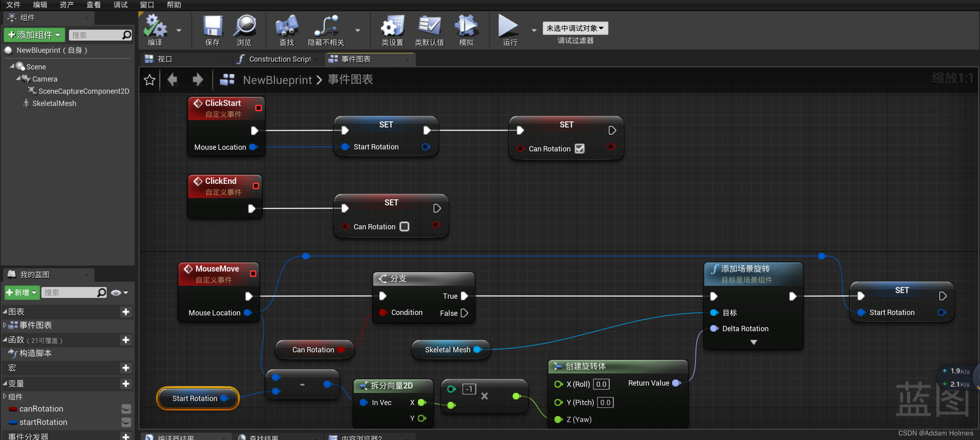Add a new variable with 变量 plus button
The height and width of the screenshot is (440, 980).
tap(126, 384)
